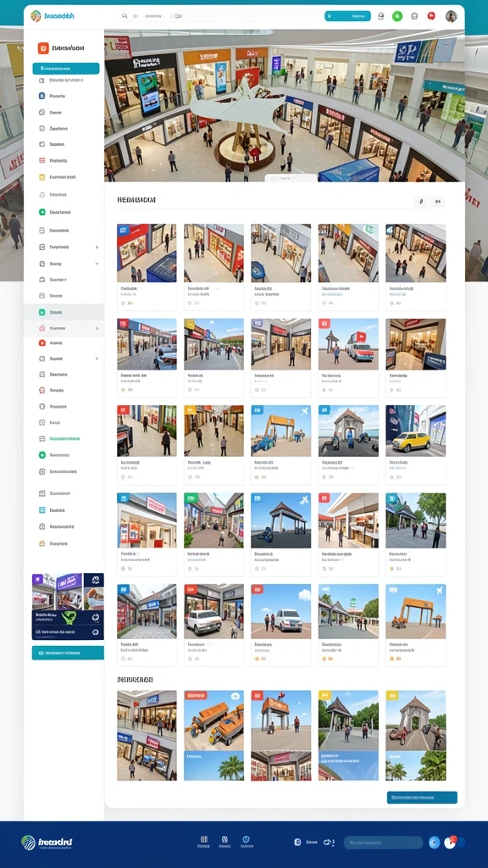
Task: Click the magnifier icon in the top search bar
Action: pos(125,16)
